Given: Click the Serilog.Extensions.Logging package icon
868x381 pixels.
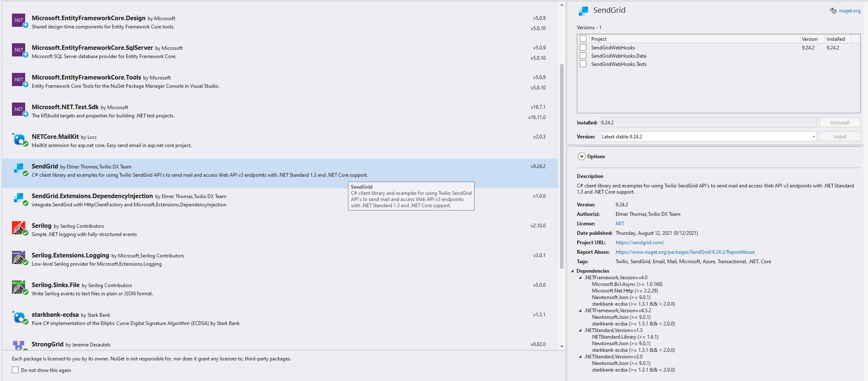Looking at the screenshot, I should tap(19, 258).
